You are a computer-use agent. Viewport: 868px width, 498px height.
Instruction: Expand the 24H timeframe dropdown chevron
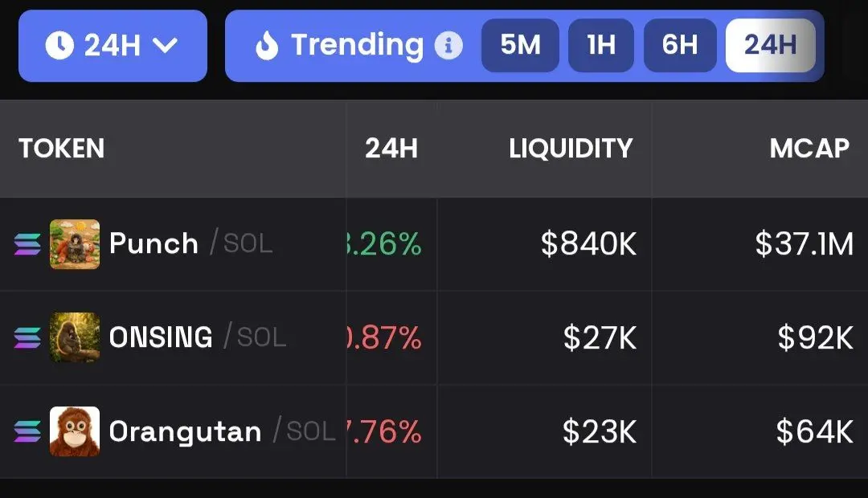(165, 45)
